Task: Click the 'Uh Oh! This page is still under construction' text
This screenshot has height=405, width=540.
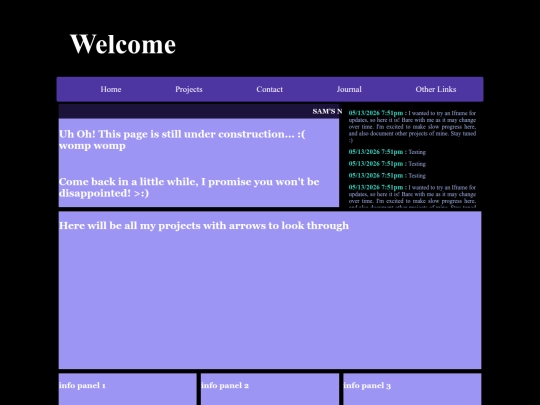Action: tap(182, 140)
